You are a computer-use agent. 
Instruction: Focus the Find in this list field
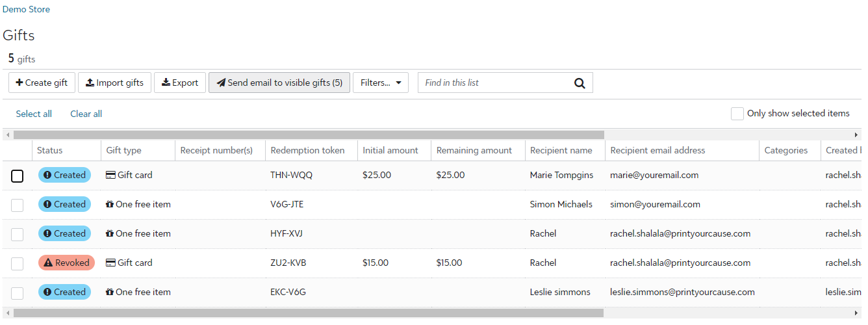[494, 83]
